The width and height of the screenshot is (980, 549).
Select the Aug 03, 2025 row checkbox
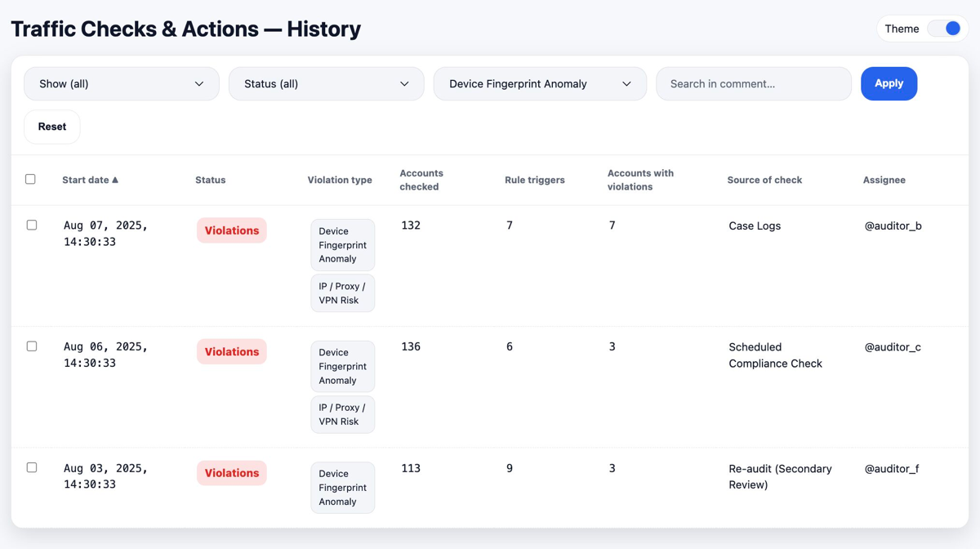pyautogui.click(x=32, y=467)
